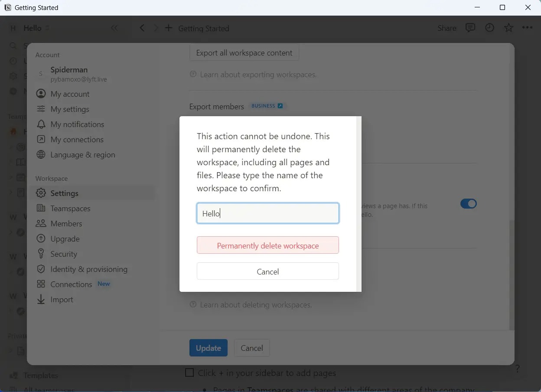Open the three-dot page options menu
The width and height of the screenshot is (541, 392).
point(527,28)
